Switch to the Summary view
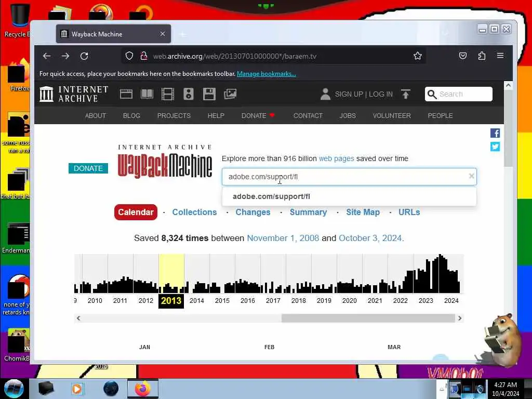 coord(309,212)
